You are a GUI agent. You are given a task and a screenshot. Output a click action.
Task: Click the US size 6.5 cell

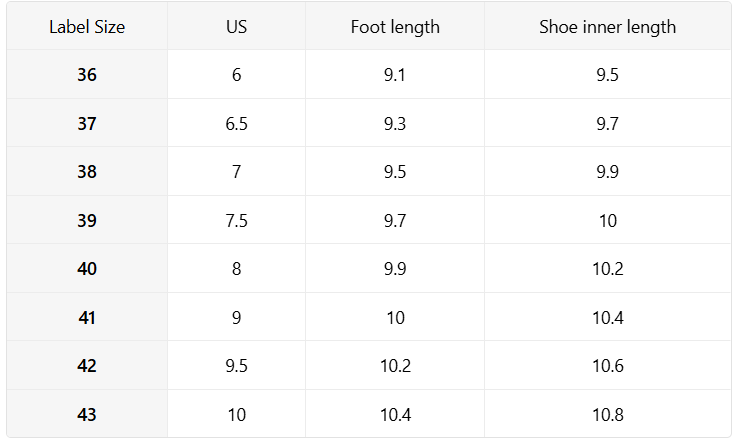(x=236, y=124)
